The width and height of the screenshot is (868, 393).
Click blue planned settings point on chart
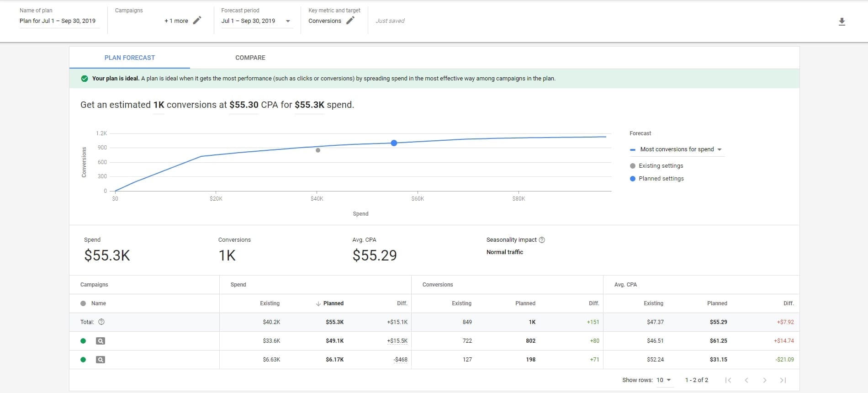[x=394, y=143]
